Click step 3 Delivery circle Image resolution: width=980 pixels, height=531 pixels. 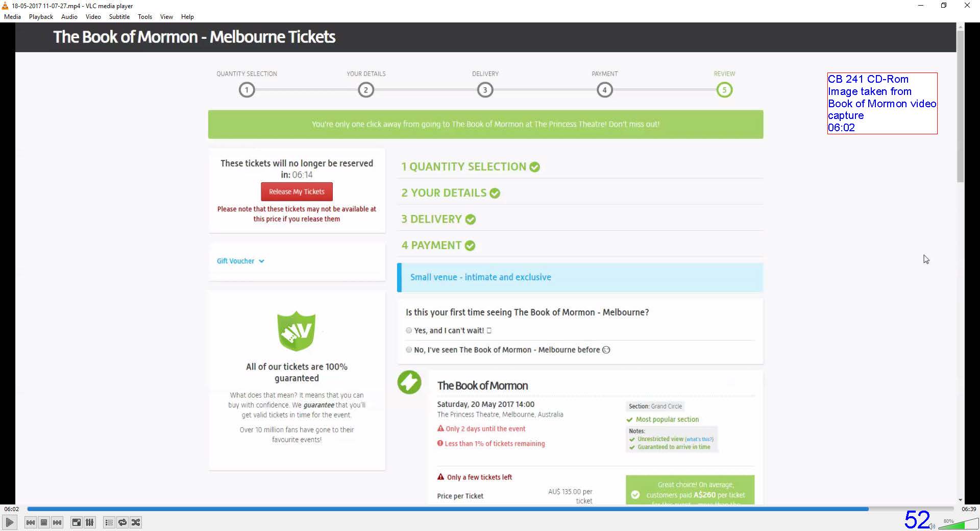485,90
